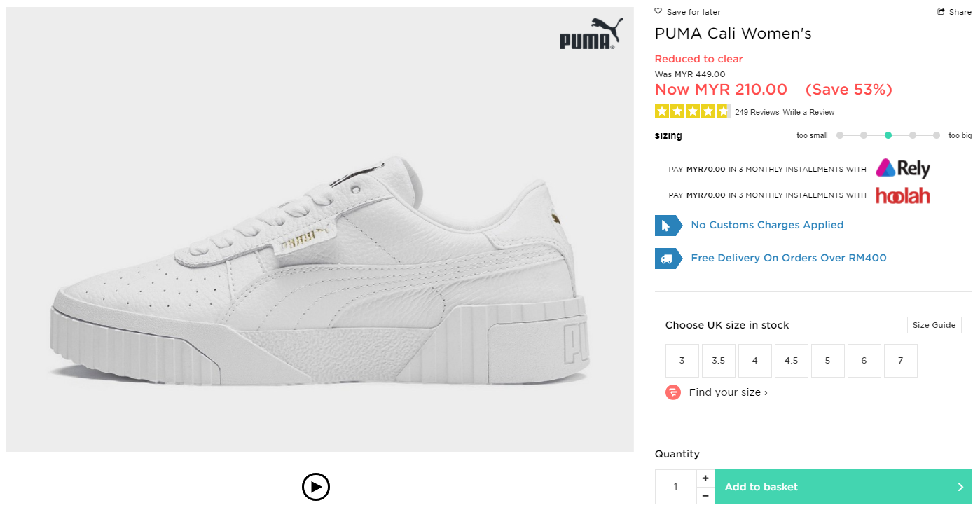Screen dimensions: 980x510
Task: Click the highlighted sizing scale dot
Action: click(x=888, y=135)
